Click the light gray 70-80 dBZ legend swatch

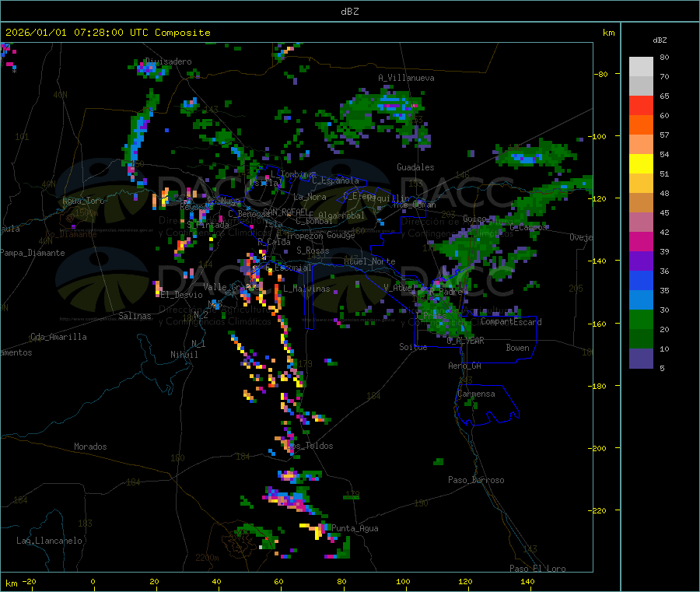(641, 67)
